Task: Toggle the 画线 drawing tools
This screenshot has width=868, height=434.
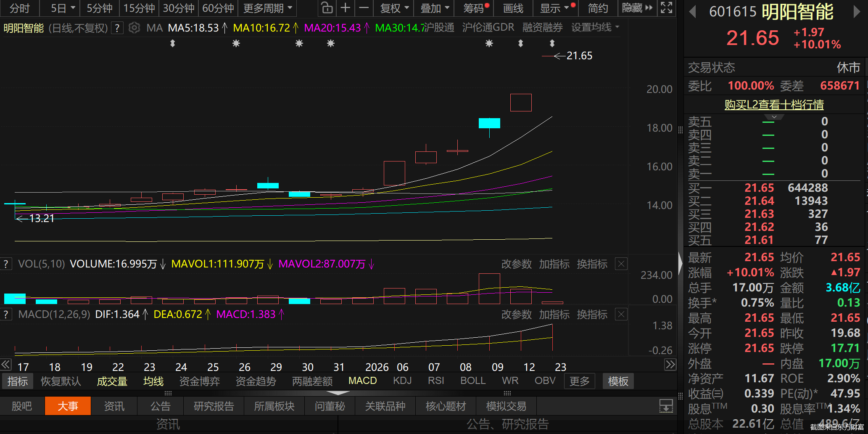Action: [513, 8]
